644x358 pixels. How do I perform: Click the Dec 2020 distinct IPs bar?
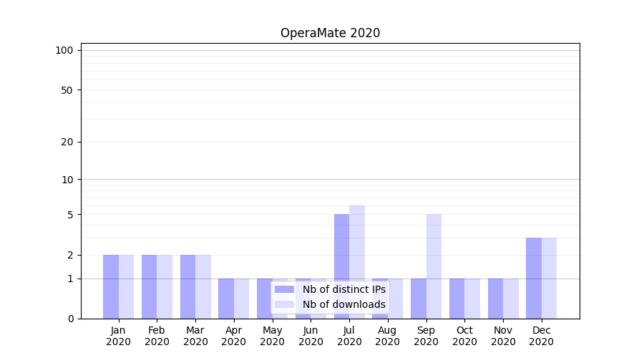coord(534,278)
